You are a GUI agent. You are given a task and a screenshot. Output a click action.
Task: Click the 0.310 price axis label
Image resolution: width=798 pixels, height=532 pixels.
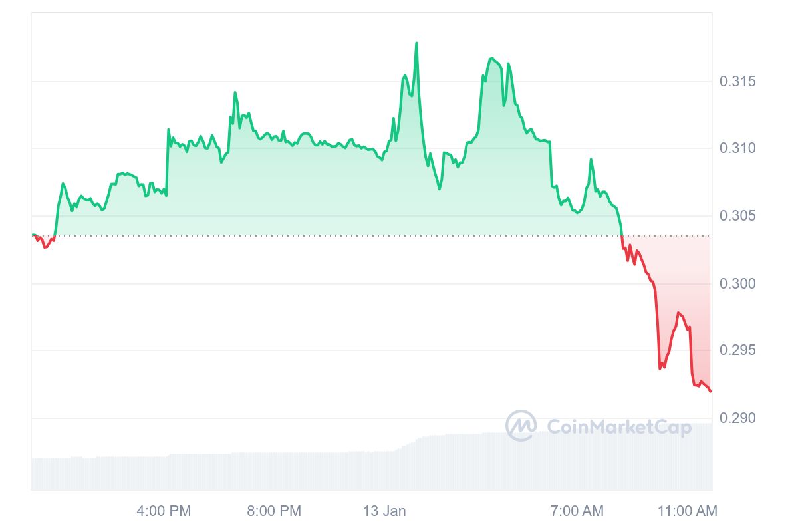[737, 148]
